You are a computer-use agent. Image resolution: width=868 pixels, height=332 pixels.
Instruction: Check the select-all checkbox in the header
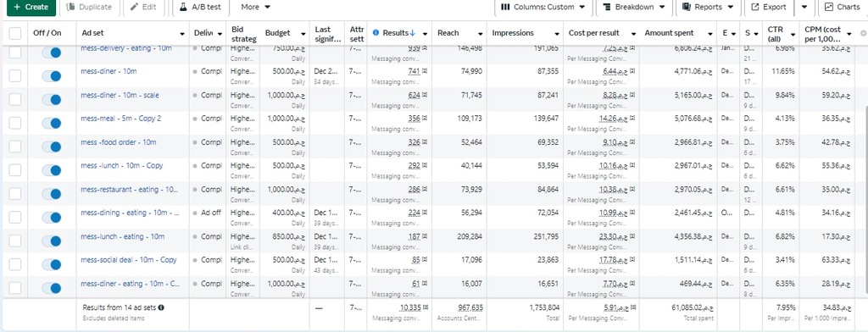[x=15, y=34]
